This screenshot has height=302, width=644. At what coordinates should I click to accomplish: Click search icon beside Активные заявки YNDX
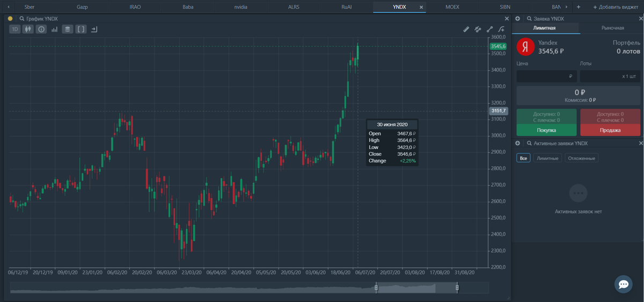529,143
